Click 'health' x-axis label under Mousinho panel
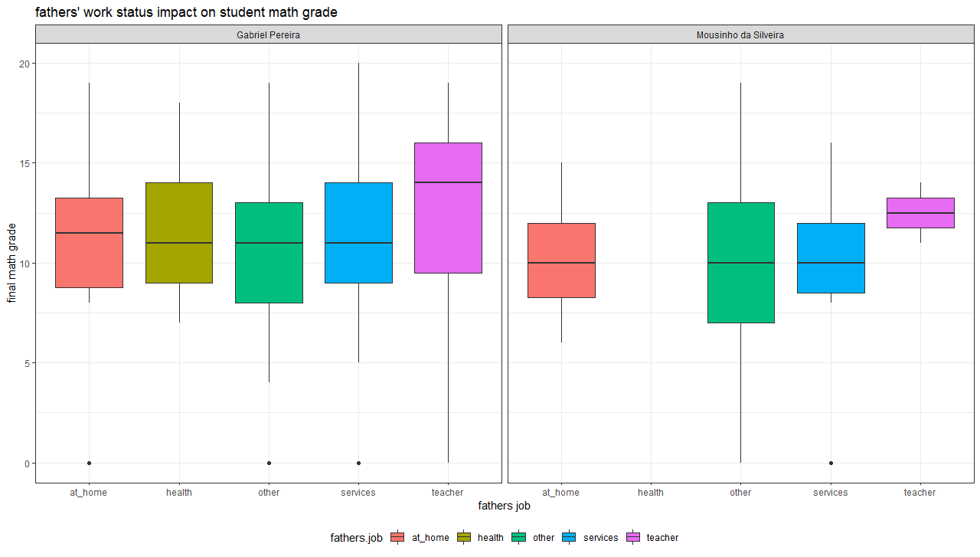The image size is (980, 557). point(651,493)
